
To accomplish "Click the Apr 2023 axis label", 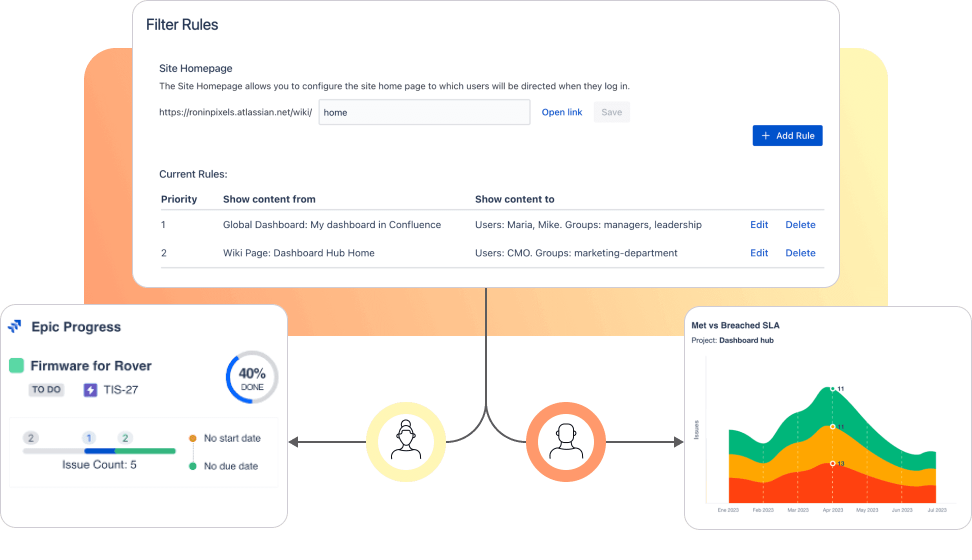I will [x=832, y=510].
